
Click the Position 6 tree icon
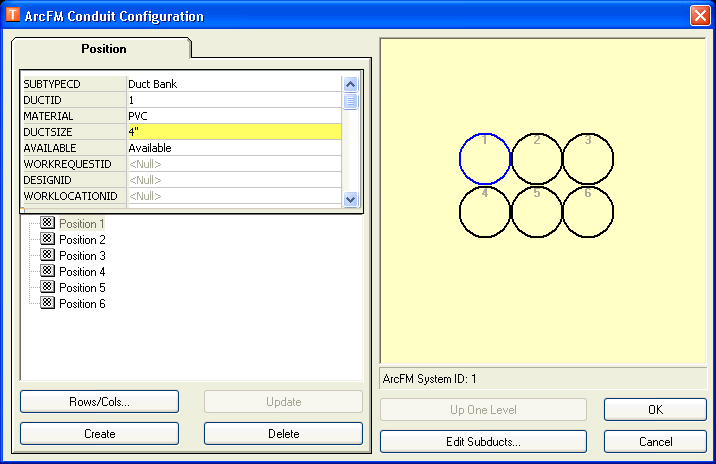coord(47,303)
